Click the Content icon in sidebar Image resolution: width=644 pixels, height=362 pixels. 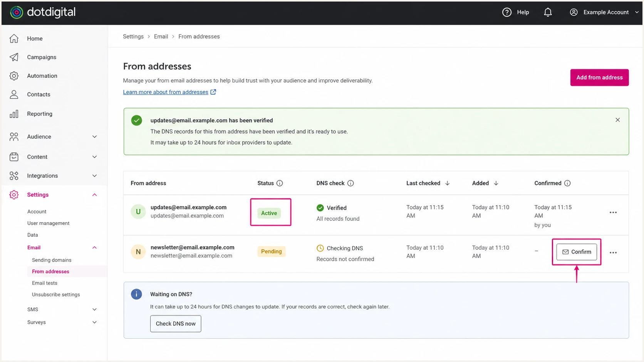(14, 157)
